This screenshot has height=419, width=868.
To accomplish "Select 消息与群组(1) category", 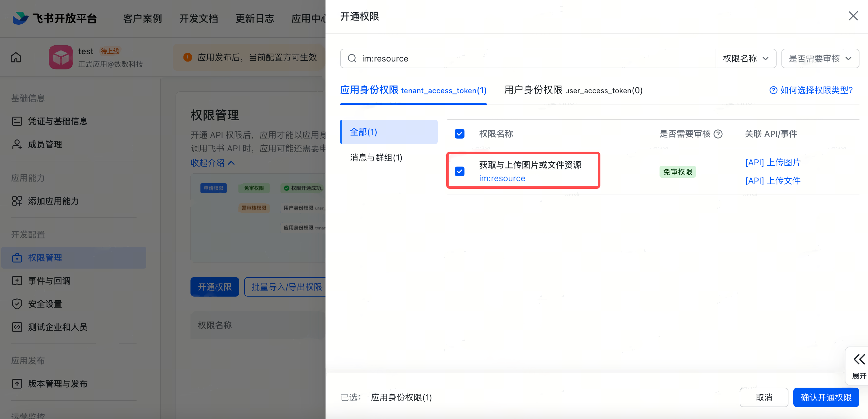I will coord(376,157).
